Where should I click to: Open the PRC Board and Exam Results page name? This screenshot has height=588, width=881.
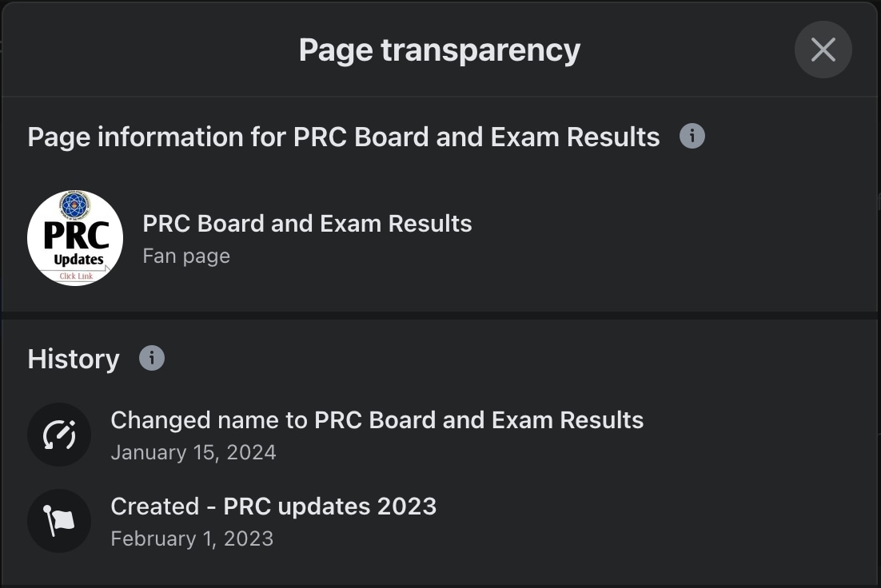coord(307,224)
